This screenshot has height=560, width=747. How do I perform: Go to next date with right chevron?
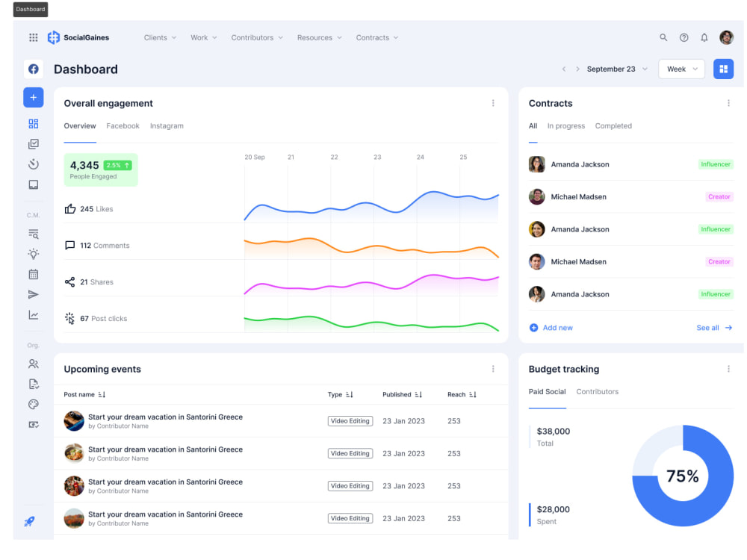pyautogui.click(x=577, y=69)
